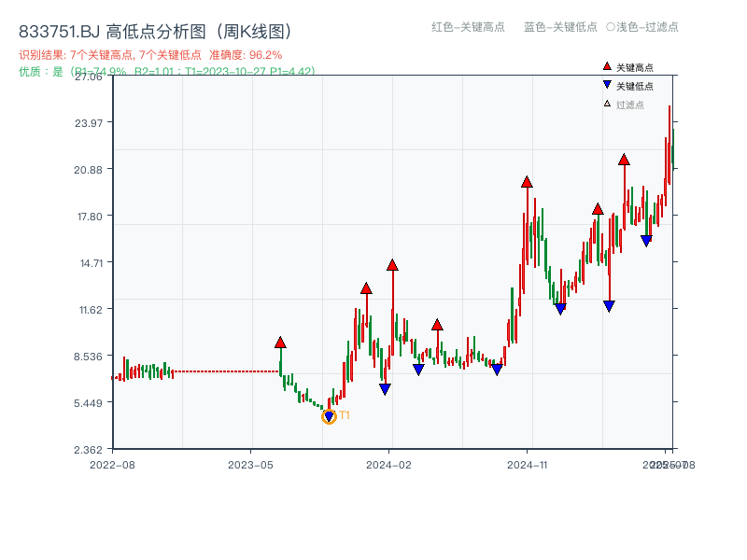747x560 pixels.
Task: Select blue low marker just left of 2024-02
Action: tap(386, 389)
